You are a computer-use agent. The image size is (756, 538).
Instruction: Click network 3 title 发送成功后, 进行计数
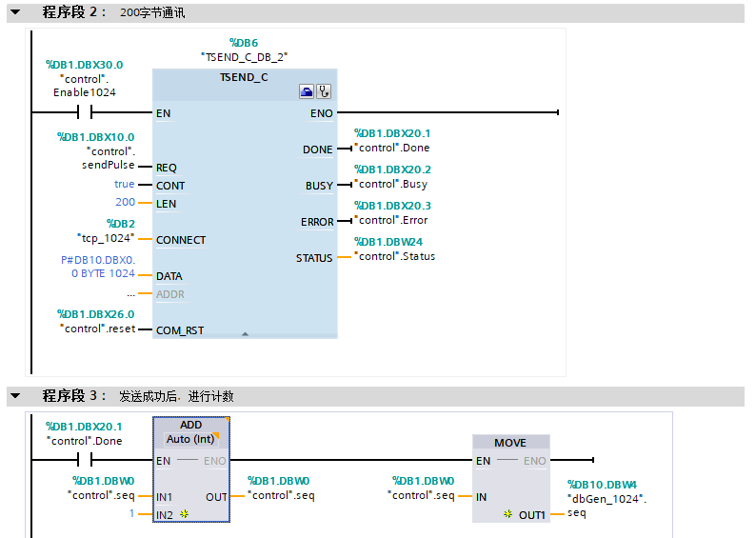(x=176, y=396)
